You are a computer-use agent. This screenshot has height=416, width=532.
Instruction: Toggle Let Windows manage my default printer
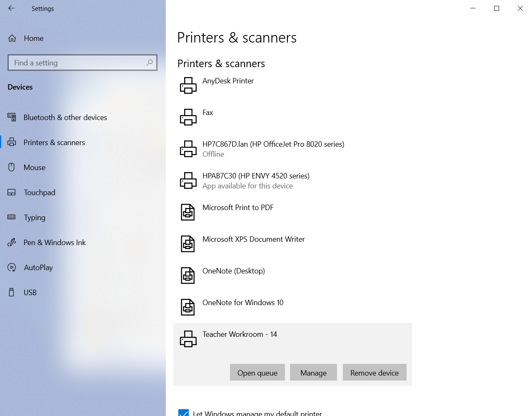(183, 413)
